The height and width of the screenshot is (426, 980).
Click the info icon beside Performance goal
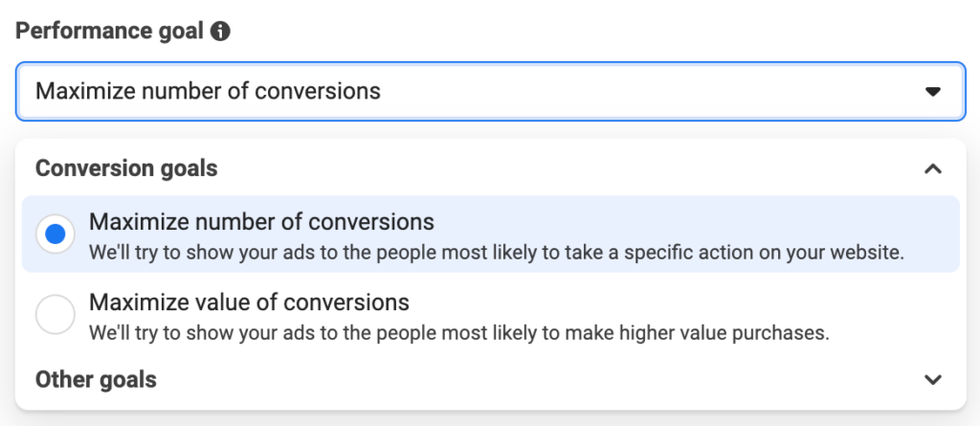[220, 31]
